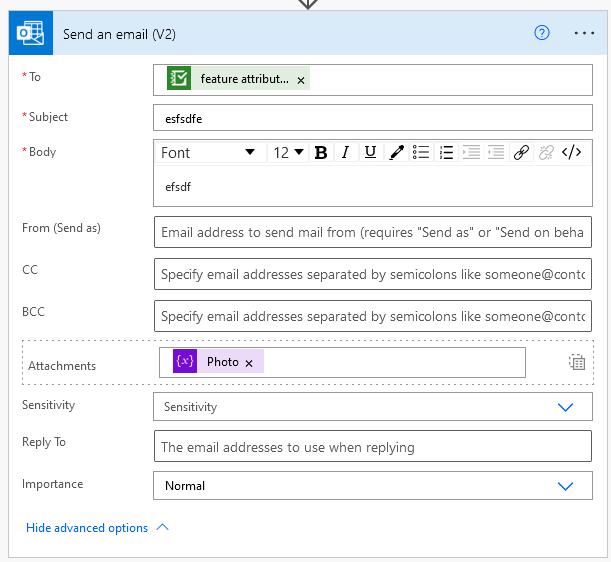Open the action's more options menu
The height and width of the screenshot is (562, 611).
click(x=584, y=32)
